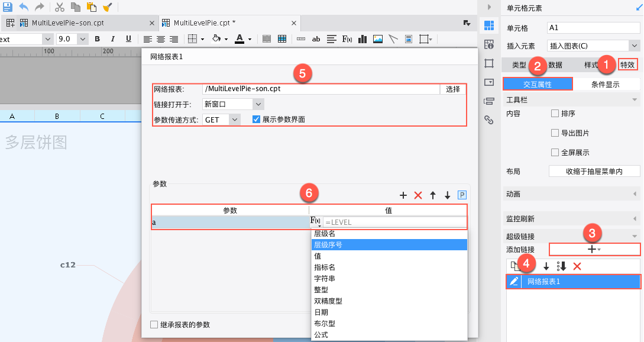Insert slash line icon
644x342 pixels.
[393, 39]
